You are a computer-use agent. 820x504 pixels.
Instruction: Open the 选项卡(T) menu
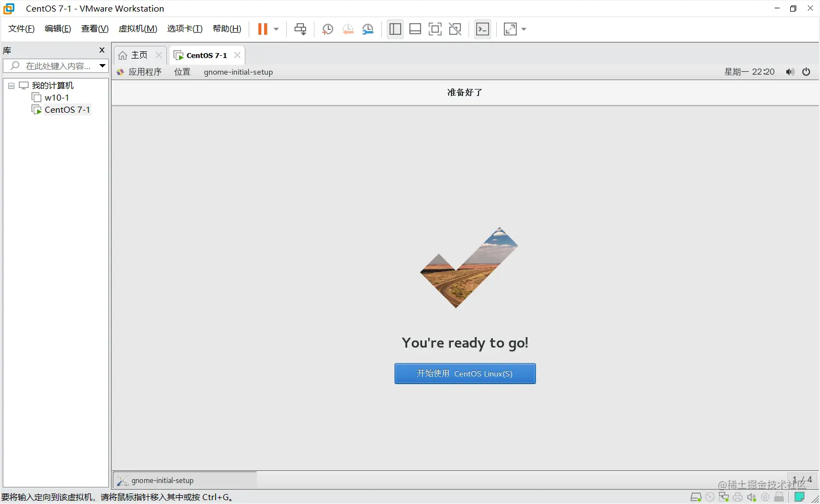(185, 29)
